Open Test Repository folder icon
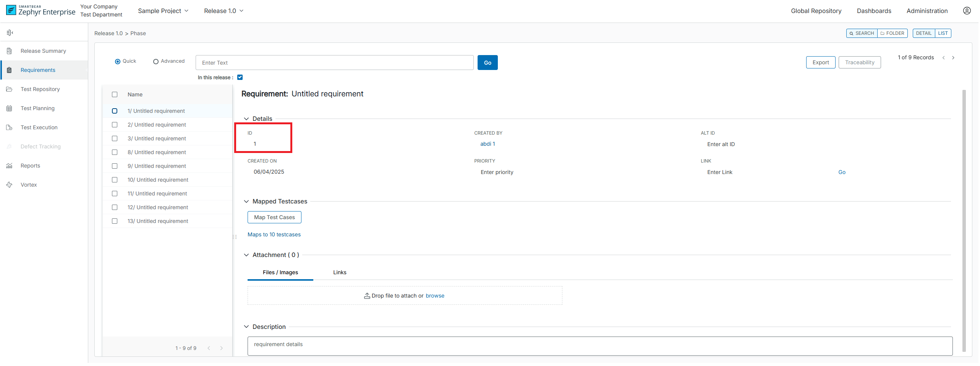The width and height of the screenshot is (980, 366). 10,89
